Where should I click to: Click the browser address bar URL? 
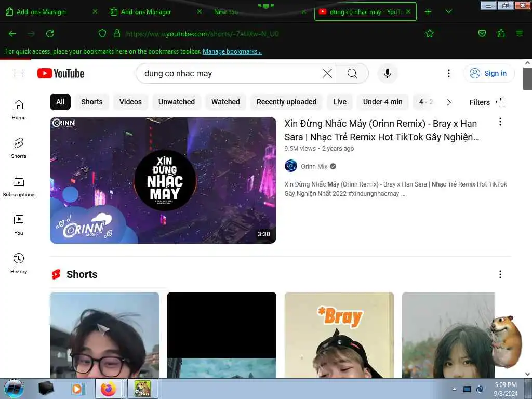tap(202, 34)
